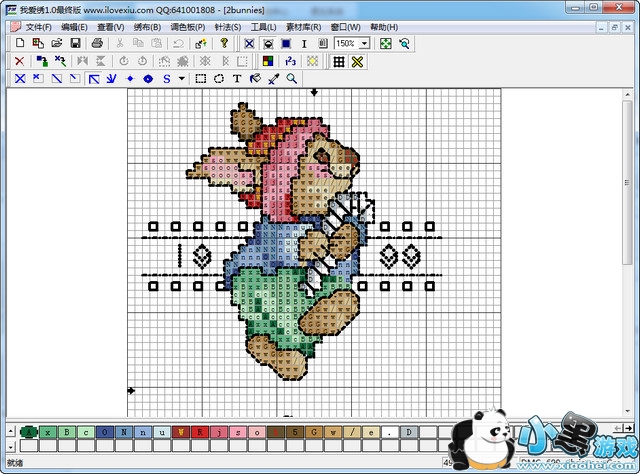Screen dimensions: 640x474
Task: Open the 编辑(E) menu
Action: point(74,27)
